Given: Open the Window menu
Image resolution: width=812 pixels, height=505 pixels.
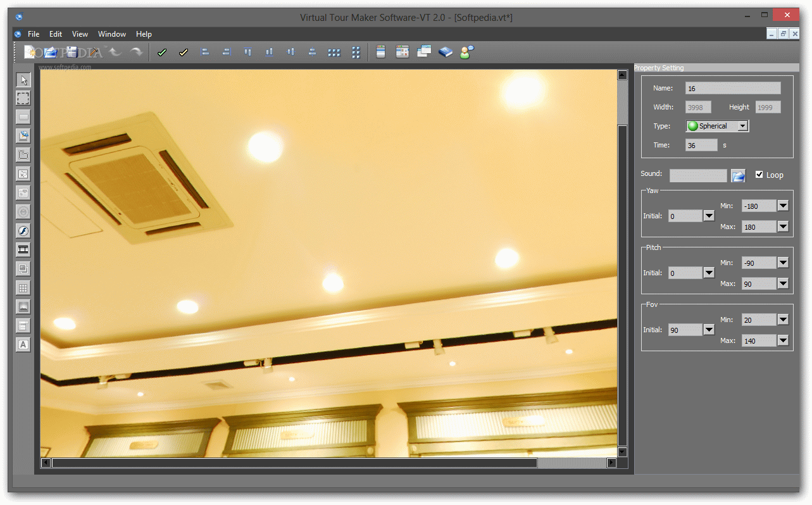Looking at the screenshot, I should [x=112, y=34].
